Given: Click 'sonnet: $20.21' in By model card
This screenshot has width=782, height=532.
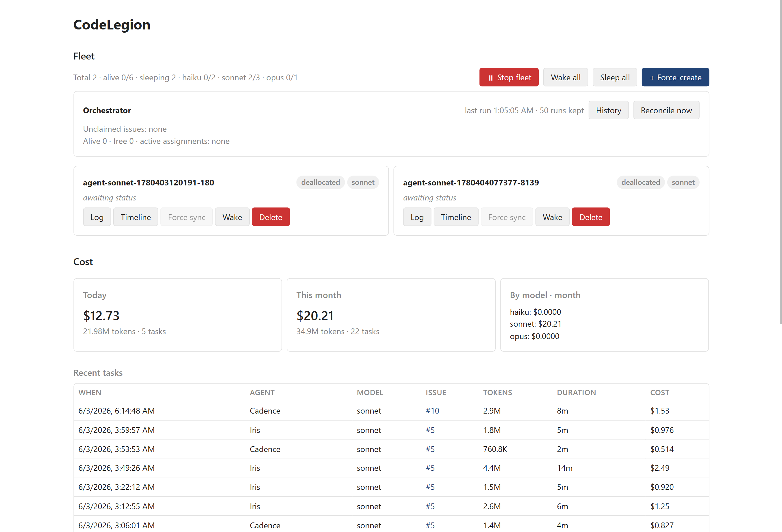Looking at the screenshot, I should 536,324.
